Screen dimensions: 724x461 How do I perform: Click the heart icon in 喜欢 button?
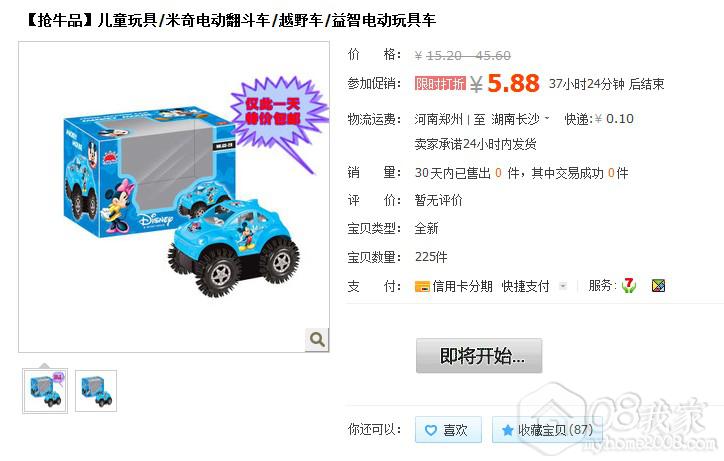(x=430, y=431)
